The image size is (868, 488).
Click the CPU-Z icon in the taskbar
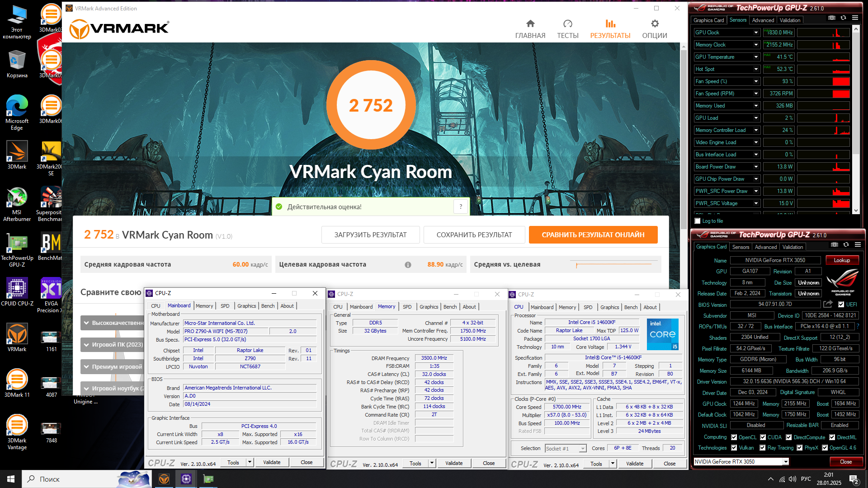coord(186,479)
